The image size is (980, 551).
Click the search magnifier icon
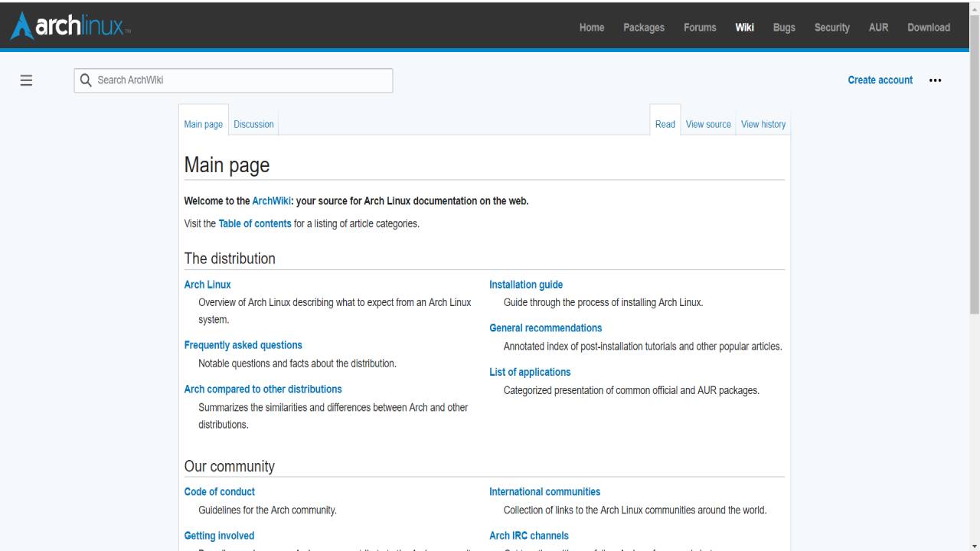pyautogui.click(x=86, y=80)
